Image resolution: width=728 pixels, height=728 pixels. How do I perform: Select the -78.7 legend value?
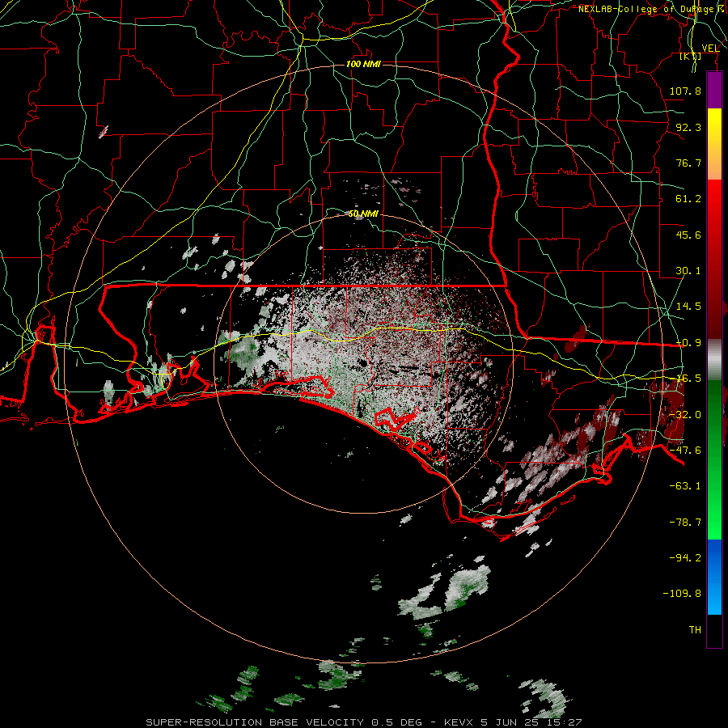(685, 523)
